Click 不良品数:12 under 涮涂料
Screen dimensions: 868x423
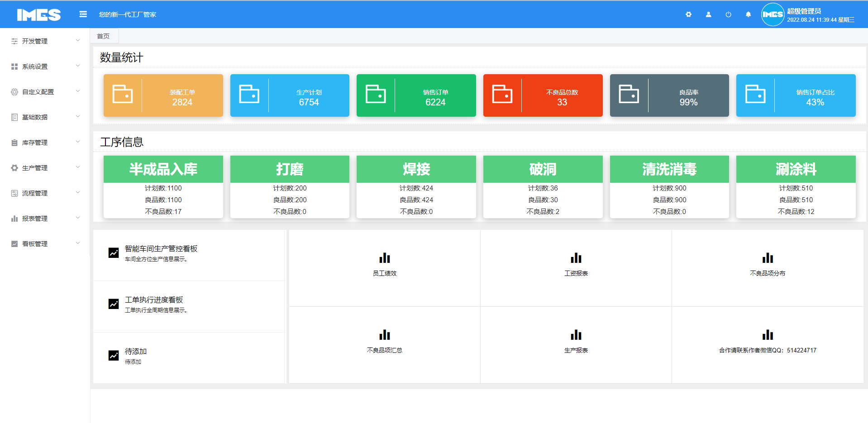point(796,212)
